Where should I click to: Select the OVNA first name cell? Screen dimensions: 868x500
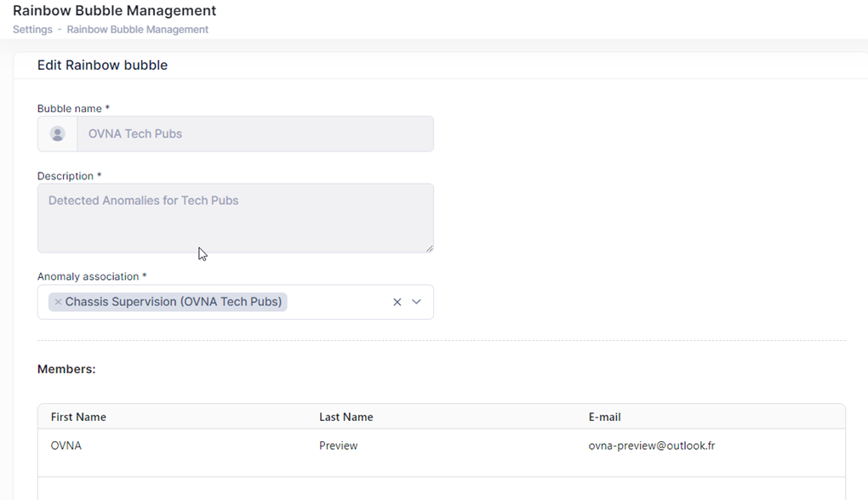click(66, 446)
